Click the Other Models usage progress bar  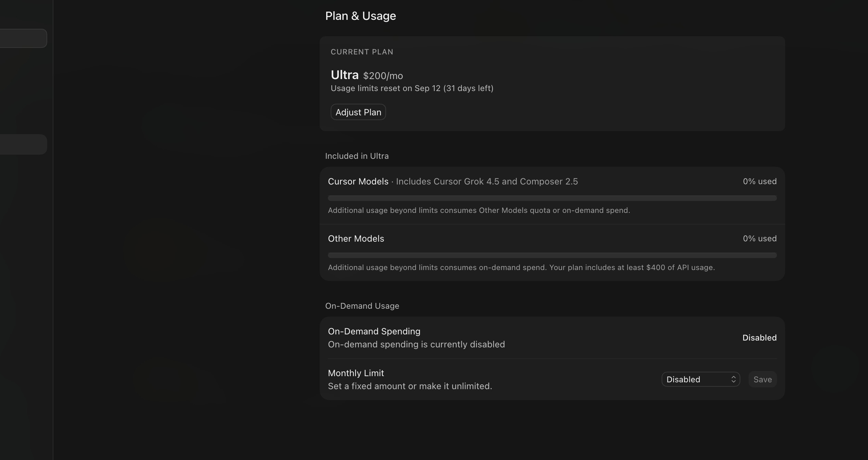coord(552,255)
